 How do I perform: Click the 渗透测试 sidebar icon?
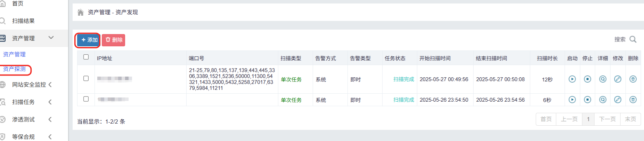tap(2, 119)
